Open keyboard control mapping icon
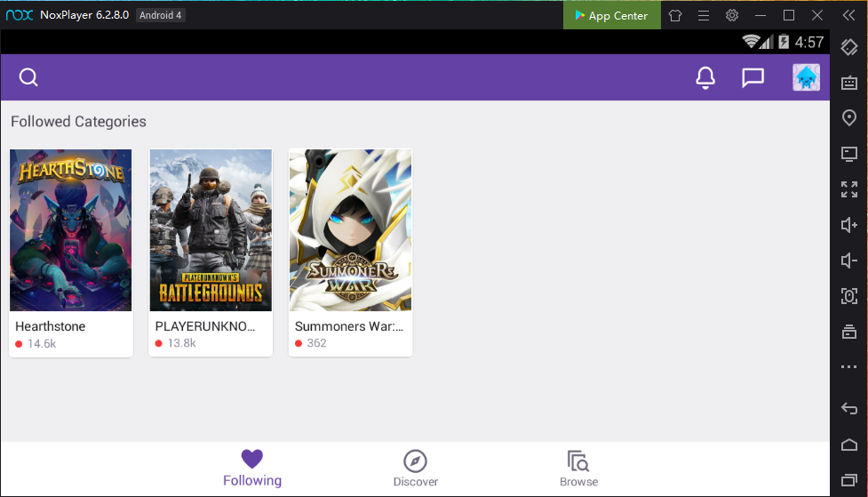 click(849, 83)
